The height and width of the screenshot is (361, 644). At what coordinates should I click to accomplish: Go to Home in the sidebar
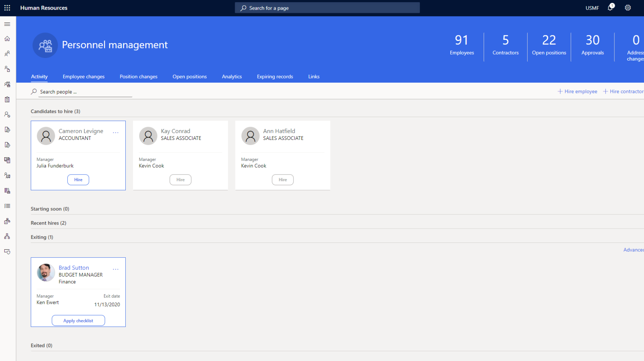pos(7,39)
